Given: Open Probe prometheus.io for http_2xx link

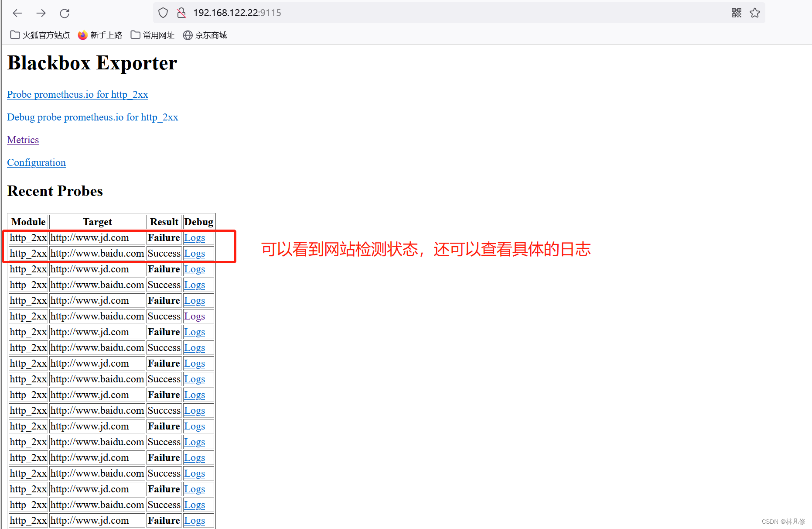Looking at the screenshot, I should tap(78, 95).
